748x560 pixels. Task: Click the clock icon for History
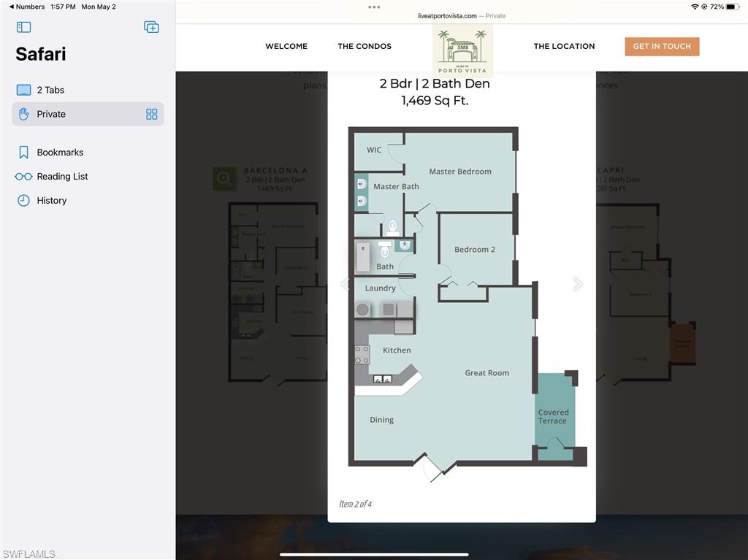coord(23,200)
